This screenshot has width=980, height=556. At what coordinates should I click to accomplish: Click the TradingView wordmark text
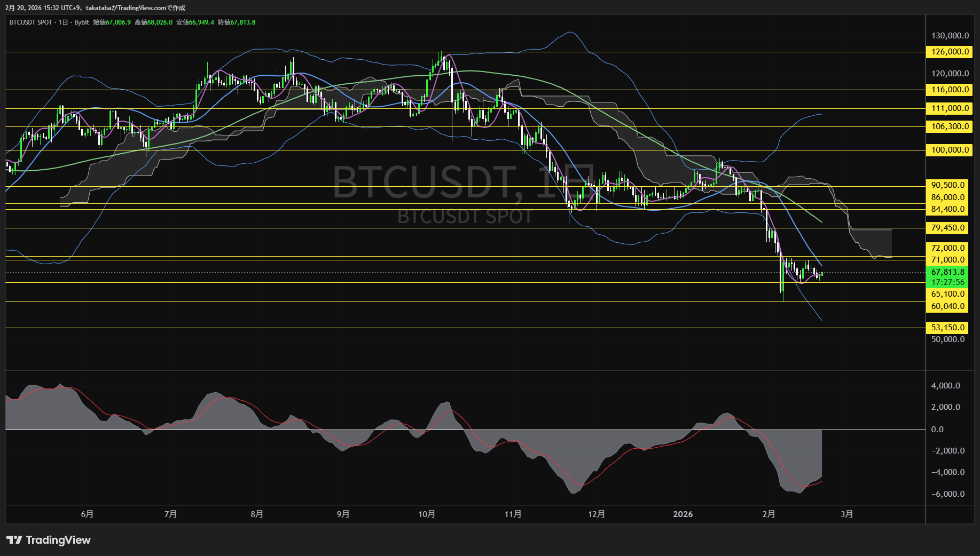[58, 540]
